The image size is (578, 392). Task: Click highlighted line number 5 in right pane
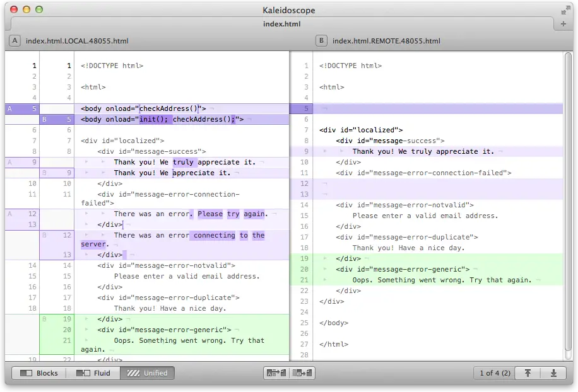click(305, 108)
